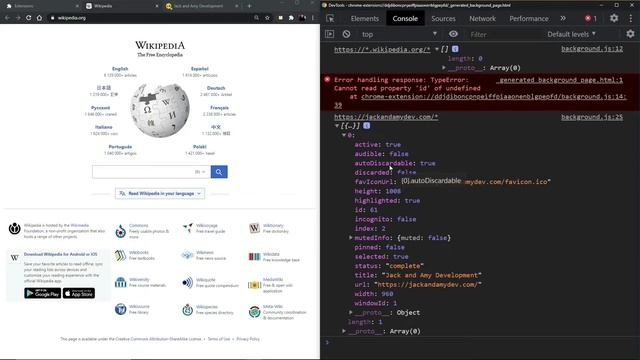Open the English Wikipedia link
This screenshot has height=360, width=640.
pyautogui.click(x=120, y=69)
